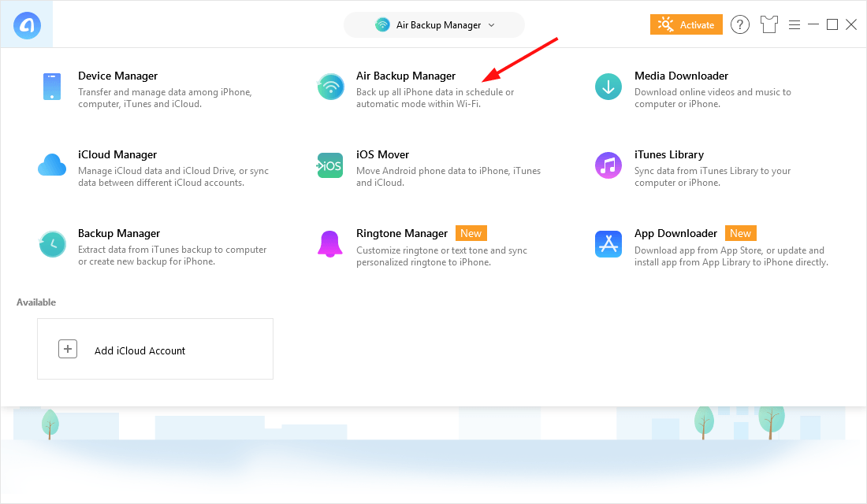The height and width of the screenshot is (504, 867).
Task: Select the iOS Mover title
Action: [382, 154]
